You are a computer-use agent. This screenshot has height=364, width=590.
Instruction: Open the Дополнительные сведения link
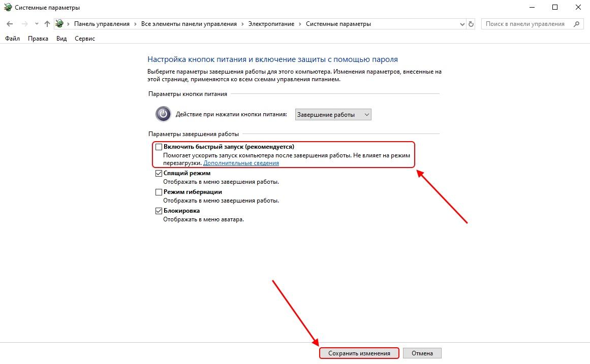pyautogui.click(x=241, y=163)
